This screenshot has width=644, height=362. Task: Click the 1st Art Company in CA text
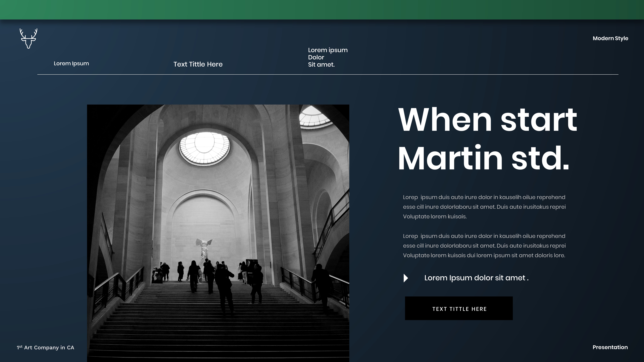pyautogui.click(x=45, y=348)
